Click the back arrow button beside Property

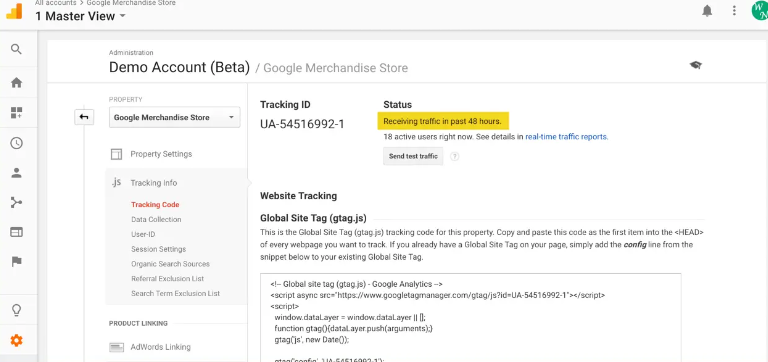tap(84, 117)
